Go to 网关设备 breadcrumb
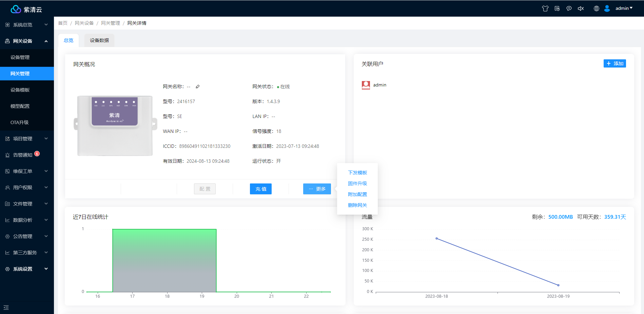 click(84, 23)
